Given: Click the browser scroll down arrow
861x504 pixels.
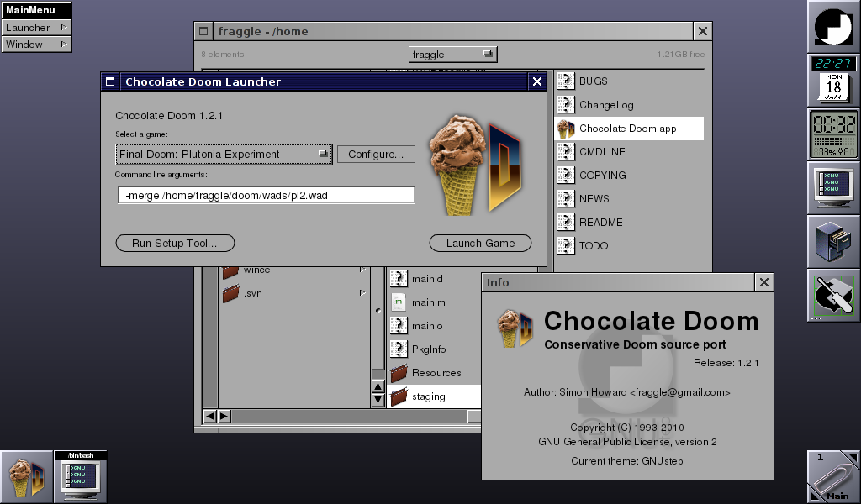Looking at the screenshot, I should pyautogui.click(x=378, y=400).
